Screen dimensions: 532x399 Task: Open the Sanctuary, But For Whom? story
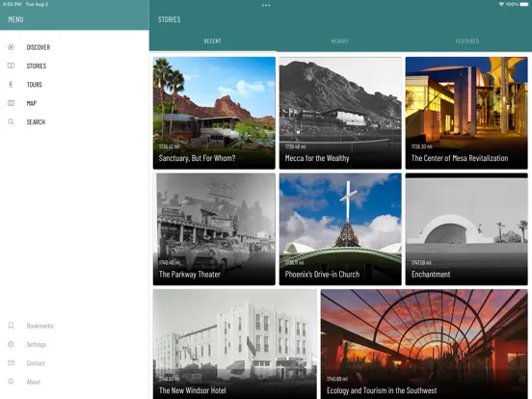(214, 113)
